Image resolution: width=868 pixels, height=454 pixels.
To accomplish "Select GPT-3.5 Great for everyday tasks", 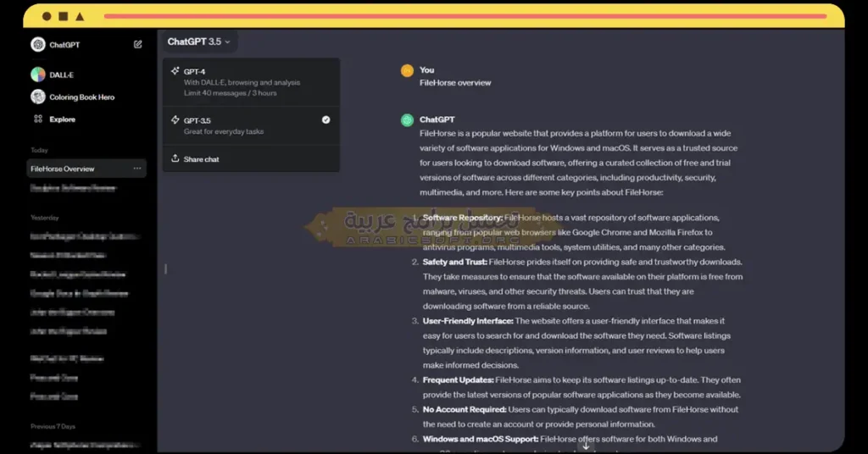I will [x=251, y=125].
